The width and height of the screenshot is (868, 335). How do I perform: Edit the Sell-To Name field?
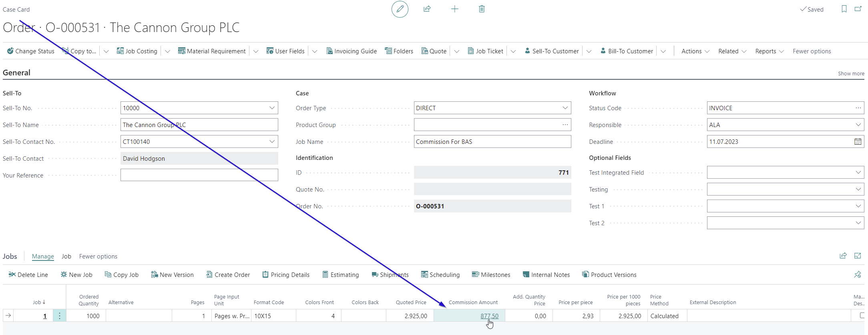click(x=199, y=125)
